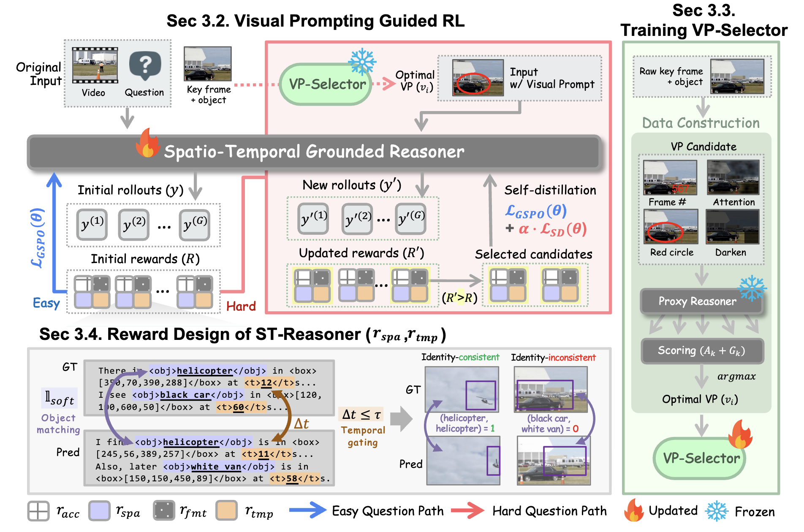Click the original input Video thumbnail

(x=95, y=65)
